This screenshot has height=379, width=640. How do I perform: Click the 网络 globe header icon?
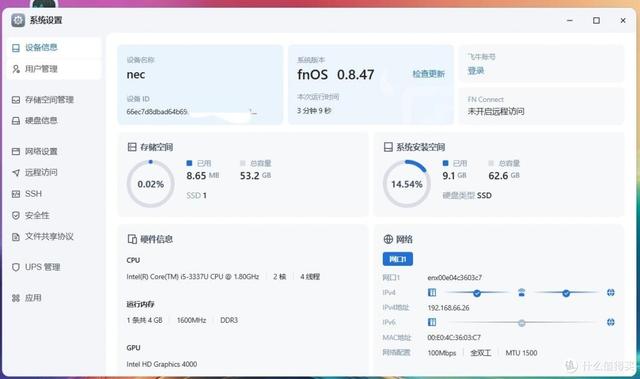(388, 239)
